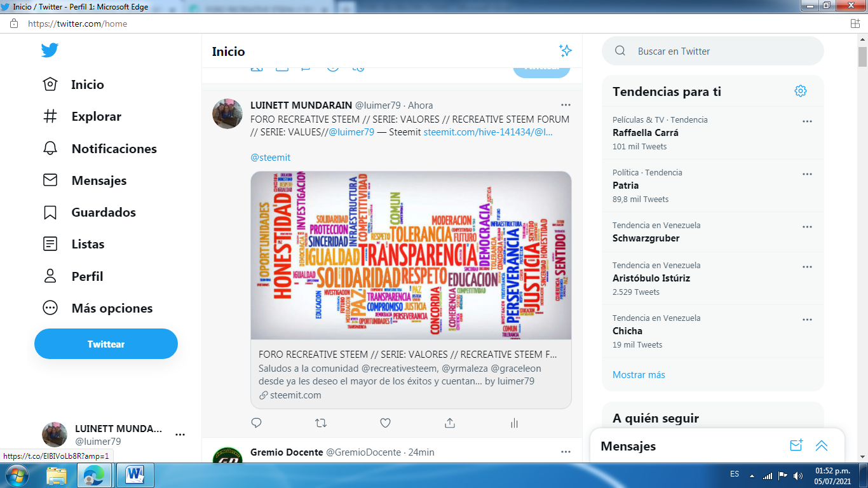Click the Twitter bird logo
Screen dimensions: 868x488
point(50,50)
